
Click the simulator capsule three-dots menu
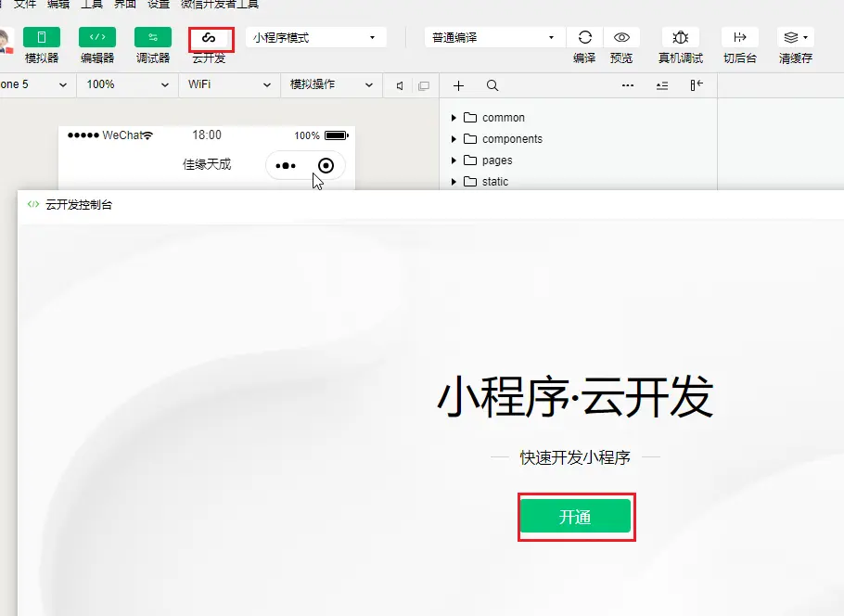click(286, 165)
